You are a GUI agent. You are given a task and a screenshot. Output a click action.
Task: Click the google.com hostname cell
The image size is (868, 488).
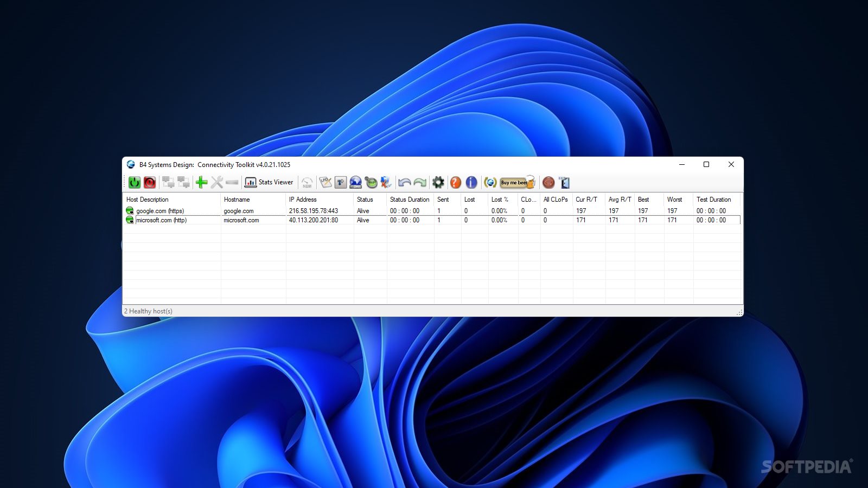[239, 211]
